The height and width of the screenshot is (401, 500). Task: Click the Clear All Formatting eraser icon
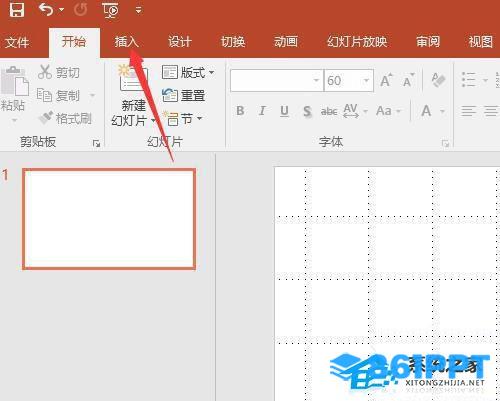click(x=438, y=80)
